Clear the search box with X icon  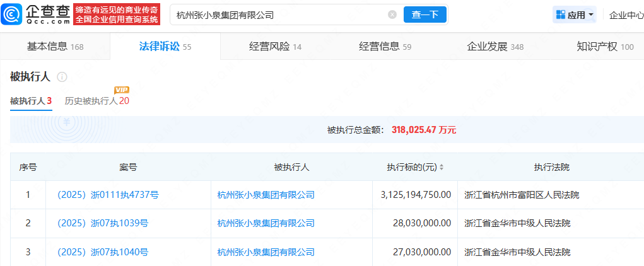click(392, 14)
